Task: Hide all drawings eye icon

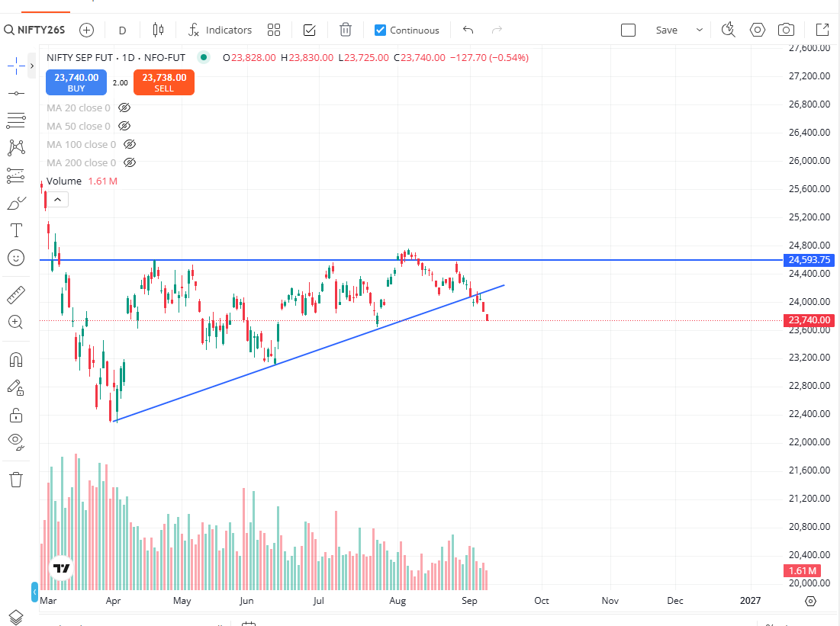Action: 16,441
